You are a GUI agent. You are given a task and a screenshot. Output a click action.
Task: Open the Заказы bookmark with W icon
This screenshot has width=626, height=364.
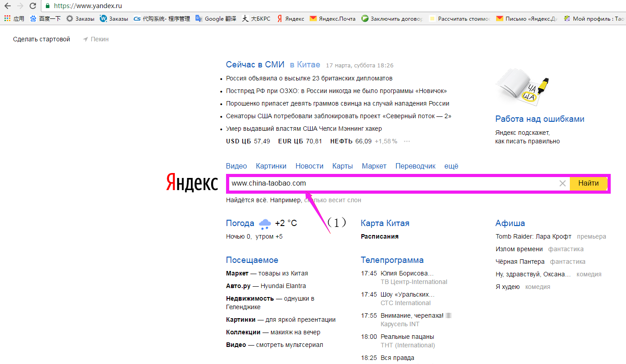(114, 19)
